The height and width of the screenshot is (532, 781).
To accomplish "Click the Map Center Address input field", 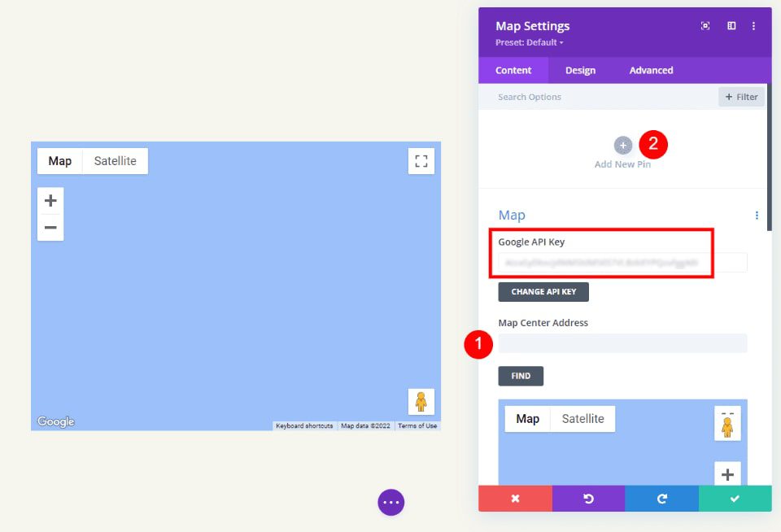I will coord(622,342).
